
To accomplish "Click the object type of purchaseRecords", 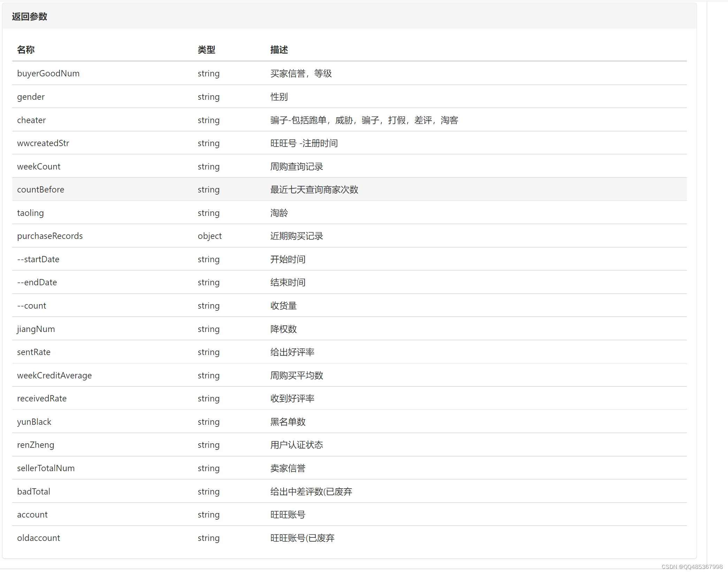I will 210,236.
